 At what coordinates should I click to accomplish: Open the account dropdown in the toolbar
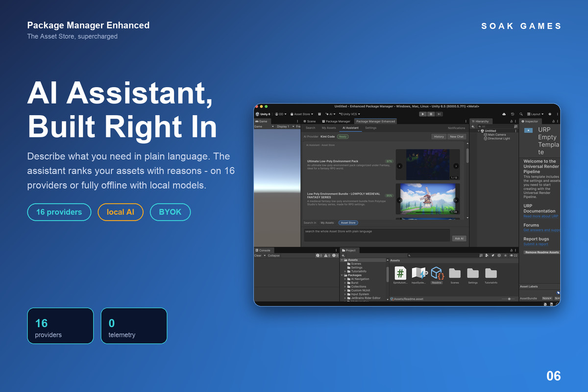280,114
